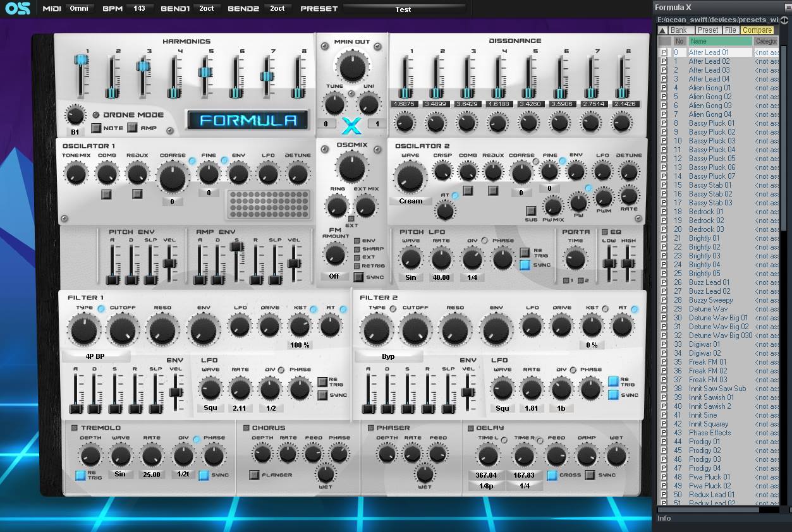This screenshot has height=532, width=792.
Task: Select the Prodigy 01 preset
Action: click(x=705, y=442)
